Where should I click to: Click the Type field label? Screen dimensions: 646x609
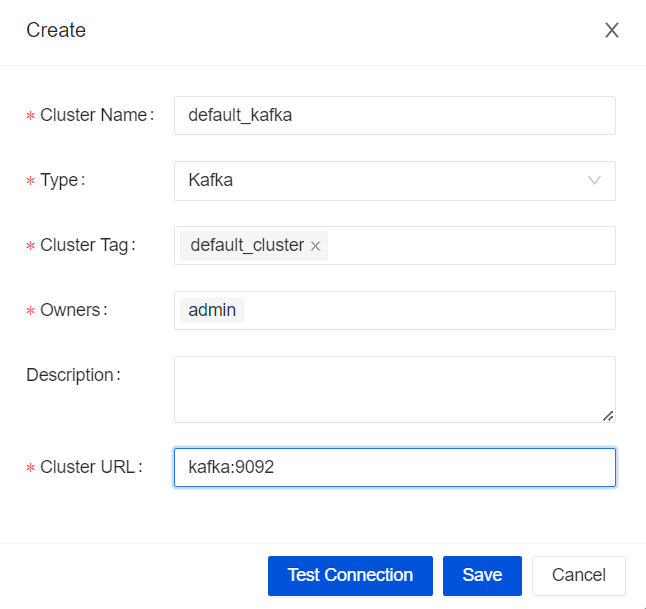61,181
